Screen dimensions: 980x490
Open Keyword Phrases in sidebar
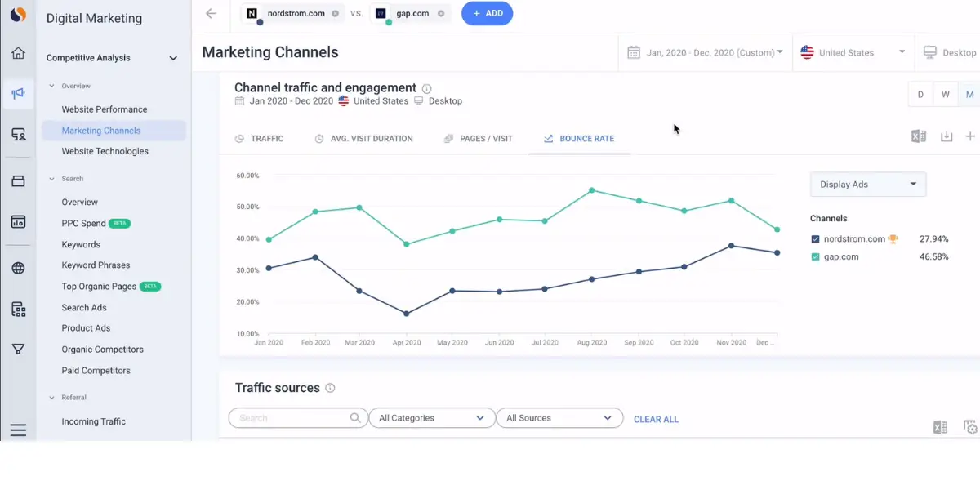click(96, 265)
